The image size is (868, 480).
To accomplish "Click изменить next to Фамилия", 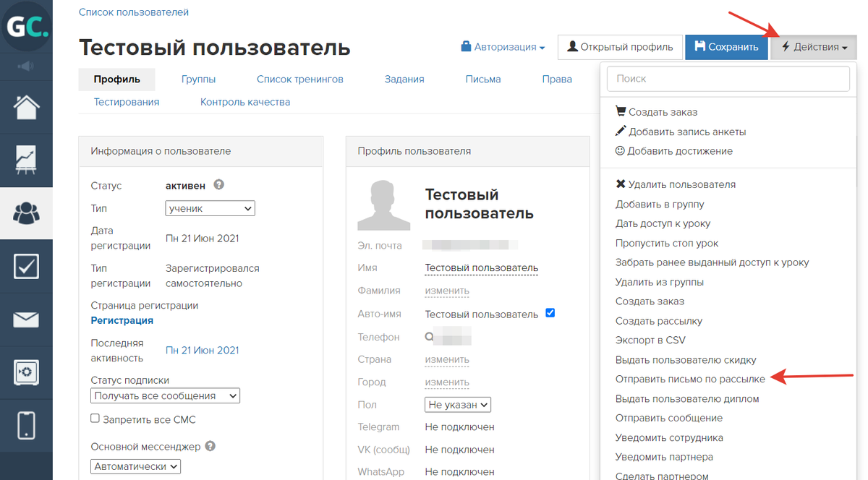I will (x=447, y=291).
